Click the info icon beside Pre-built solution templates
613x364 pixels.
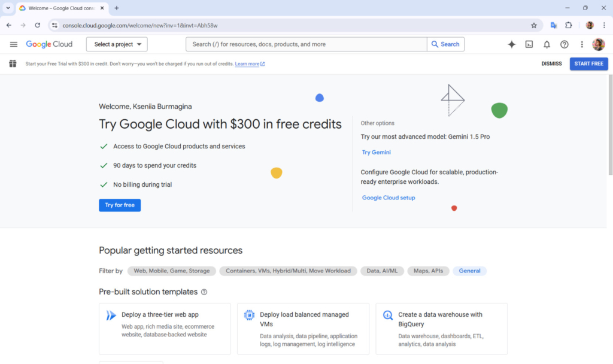pyautogui.click(x=204, y=292)
